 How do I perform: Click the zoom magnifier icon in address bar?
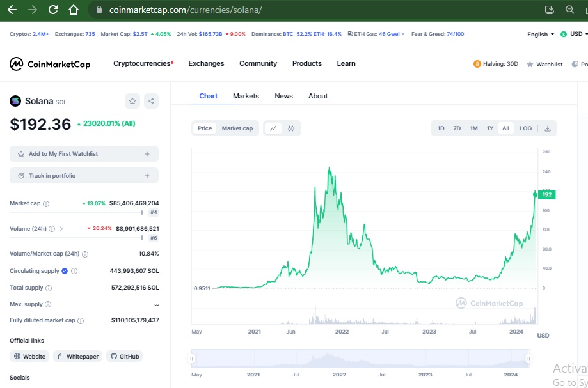pyautogui.click(x=570, y=10)
